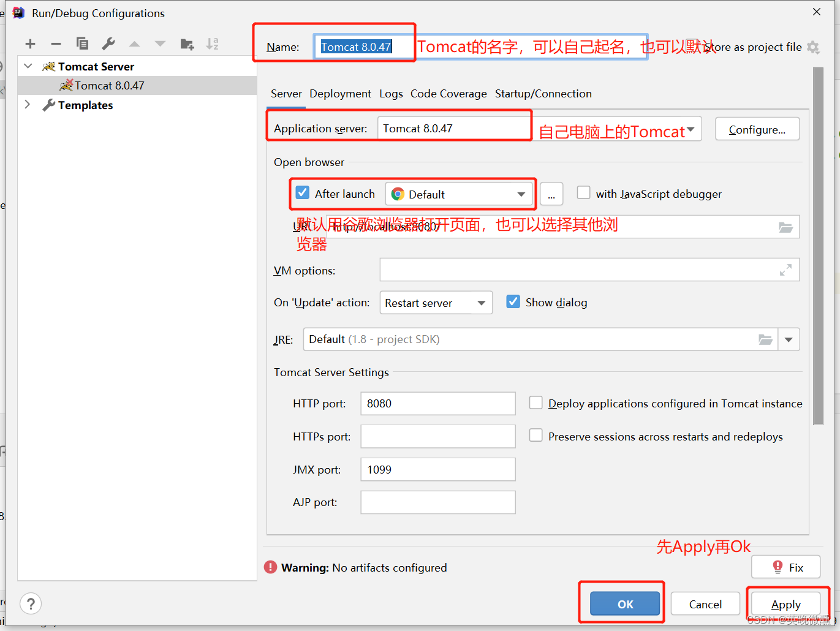Create new folder icon in toolbar
This screenshot has height=631, width=840.
point(187,44)
